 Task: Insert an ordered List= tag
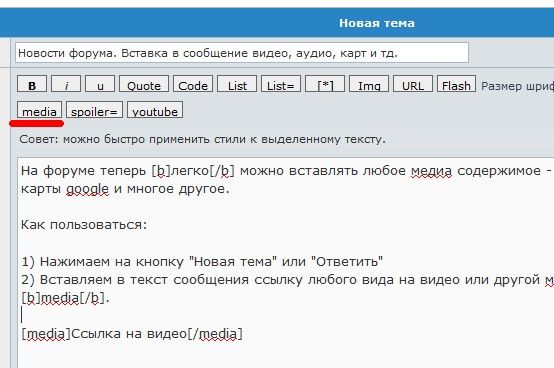[281, 84]
